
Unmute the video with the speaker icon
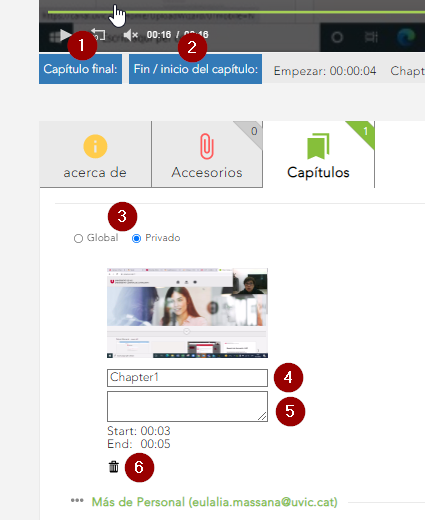pyautogui.click(x=131, y=35)
